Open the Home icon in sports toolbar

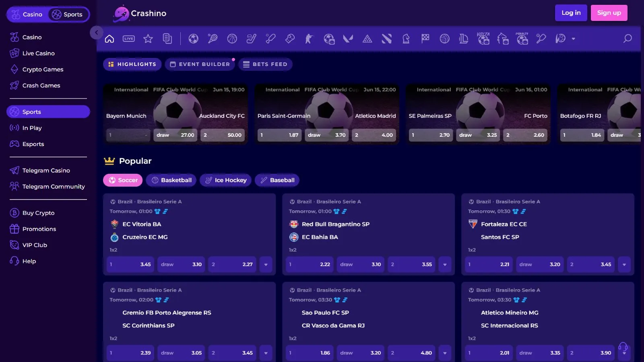tap(109, 39)
